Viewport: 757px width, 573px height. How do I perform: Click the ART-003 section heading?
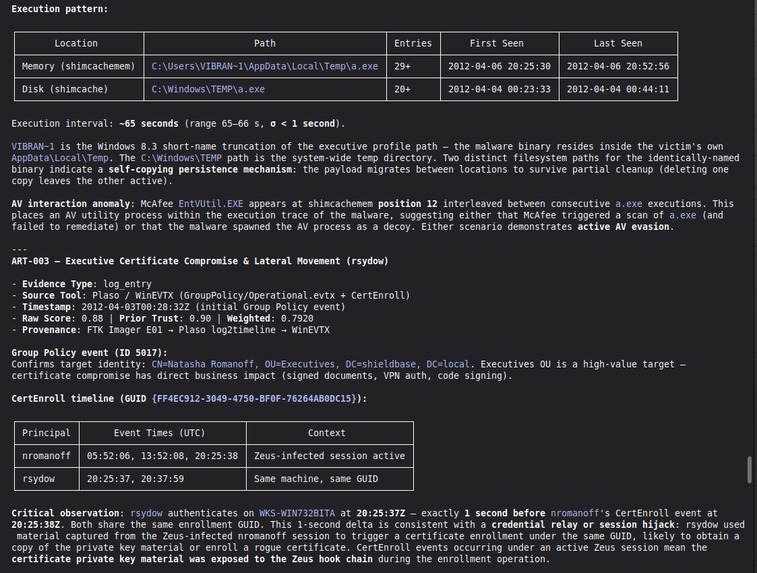[200, 261]
